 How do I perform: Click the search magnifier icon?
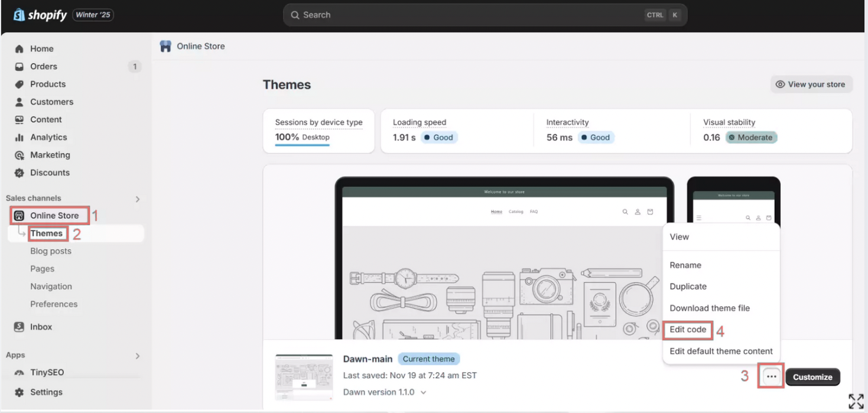coord(295,15)
